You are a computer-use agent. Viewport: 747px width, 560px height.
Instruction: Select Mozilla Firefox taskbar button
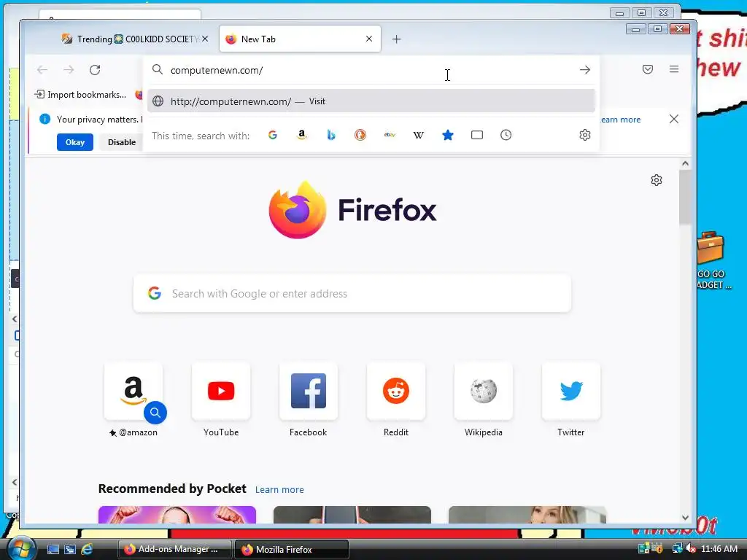291,550
